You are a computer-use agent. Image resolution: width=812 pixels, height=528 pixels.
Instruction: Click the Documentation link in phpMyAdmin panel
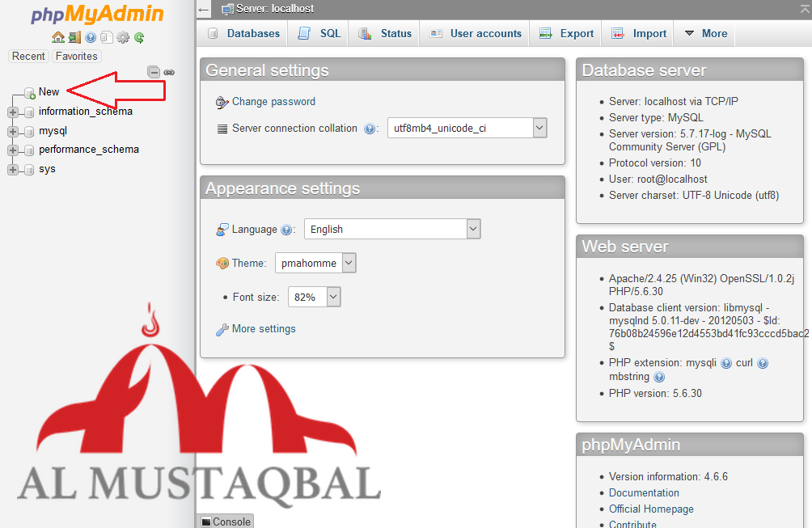click(x=644, y=492)
